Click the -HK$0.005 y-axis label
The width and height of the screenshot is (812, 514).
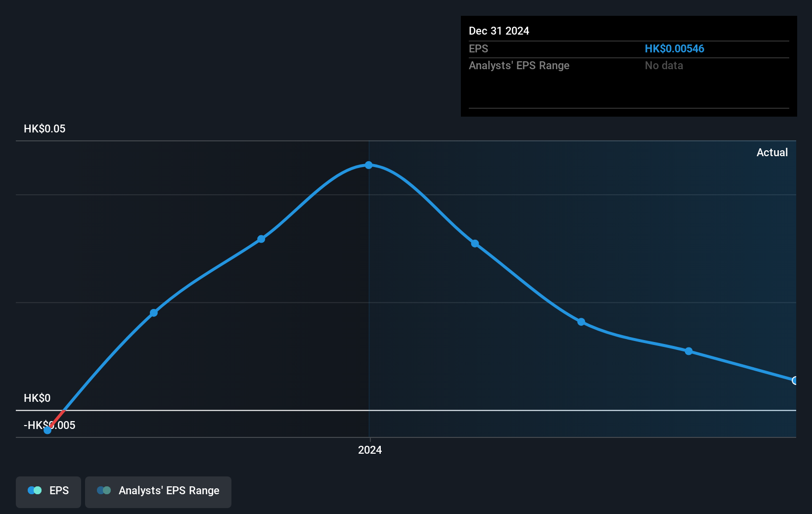49,426
